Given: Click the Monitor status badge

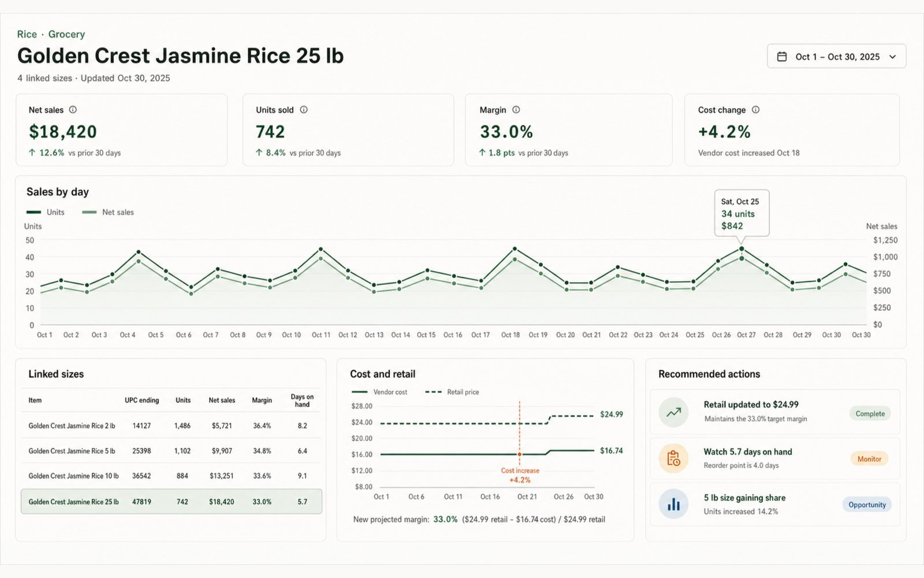Looking at the screenshot, I should pos(869,459).
